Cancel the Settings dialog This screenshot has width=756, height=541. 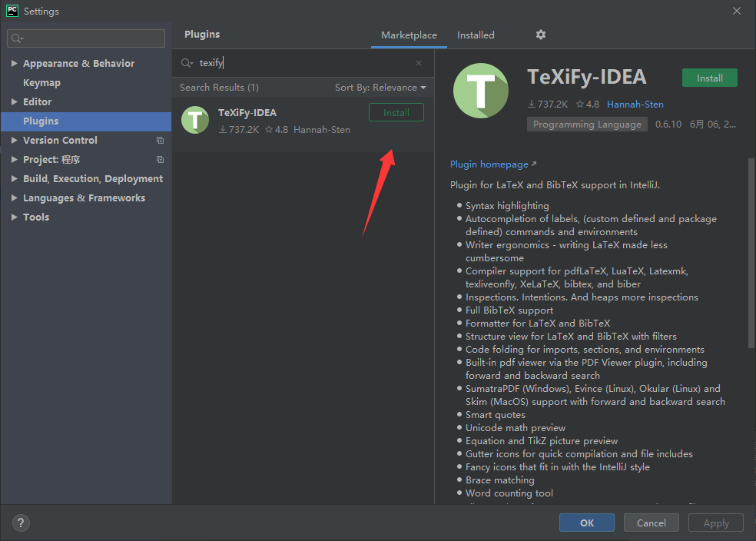652,523
